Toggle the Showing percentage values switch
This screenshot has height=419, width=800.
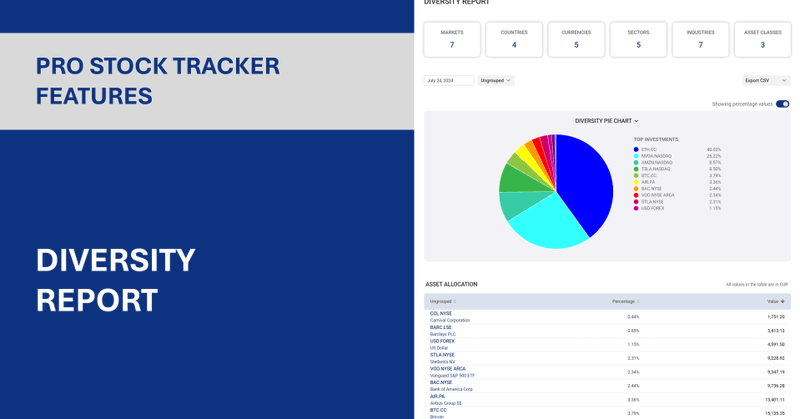(x=783, y=104)
